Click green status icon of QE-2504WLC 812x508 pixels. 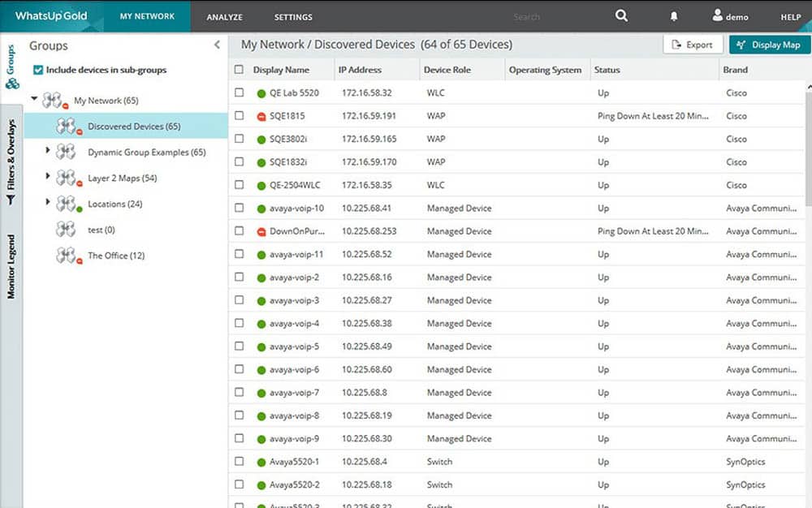(x=261, y=186)
